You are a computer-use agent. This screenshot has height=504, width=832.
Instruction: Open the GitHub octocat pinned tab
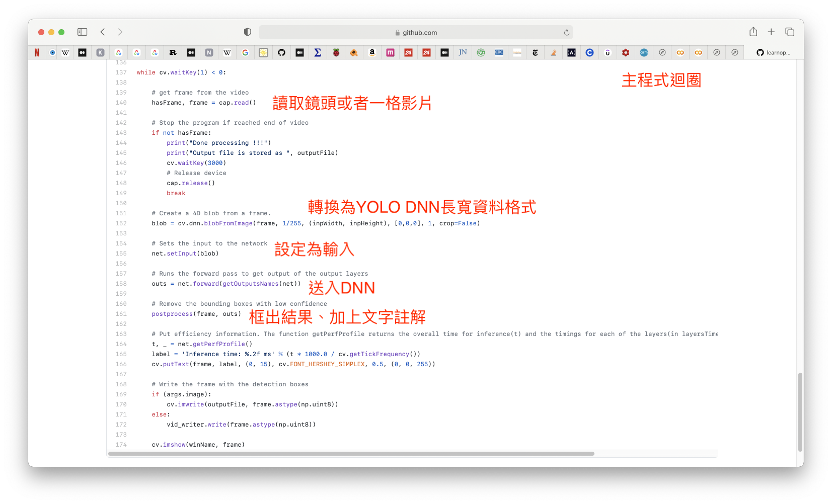(281, 52)
